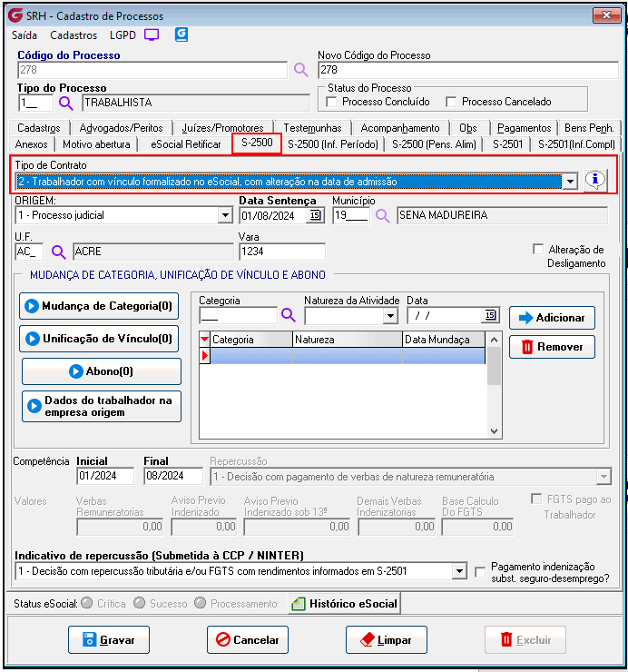The width and height of the screenshot is (628, 672).
Task: Toggle Processo Concluído checkbox
Action: [331, 102]
